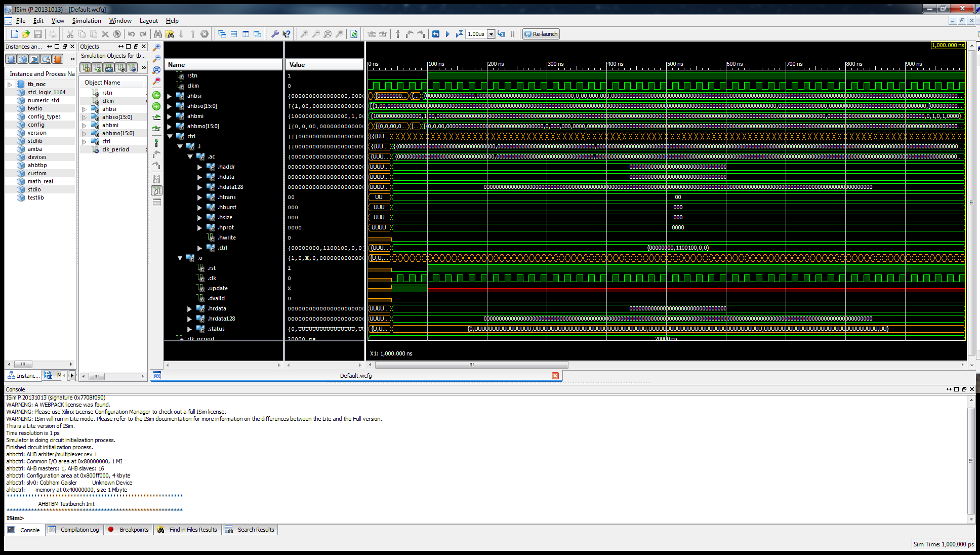This screenshot has width=980, height=555.
Task: Expand ahbsi in Objects list
Action: tap(84, 109)
